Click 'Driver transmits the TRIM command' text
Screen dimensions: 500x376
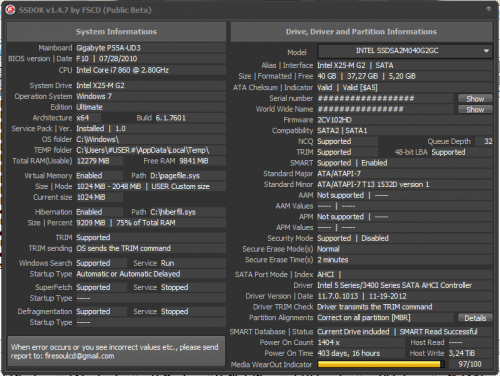[x=375, y=307]
